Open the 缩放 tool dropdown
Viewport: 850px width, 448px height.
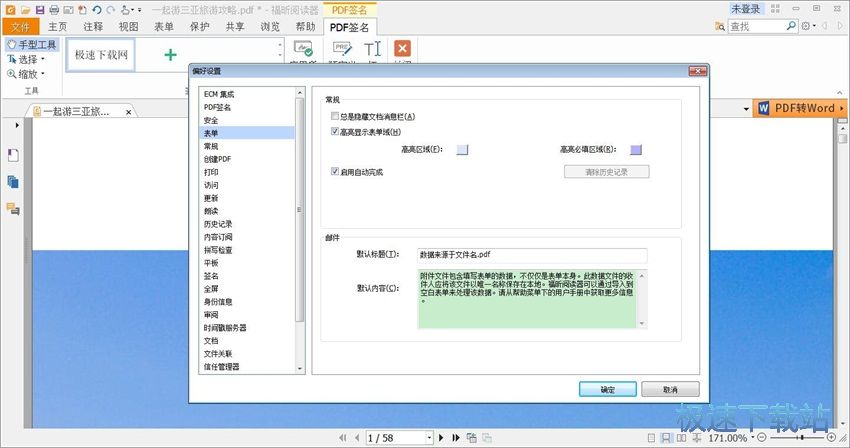pos(43,74)
